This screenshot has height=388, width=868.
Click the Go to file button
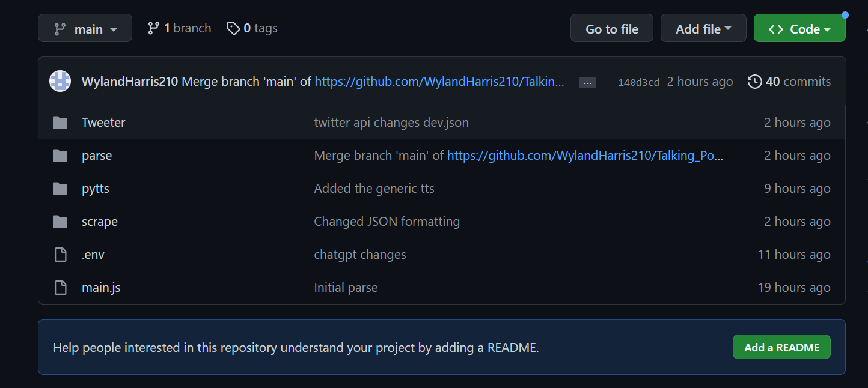(612, 28)
